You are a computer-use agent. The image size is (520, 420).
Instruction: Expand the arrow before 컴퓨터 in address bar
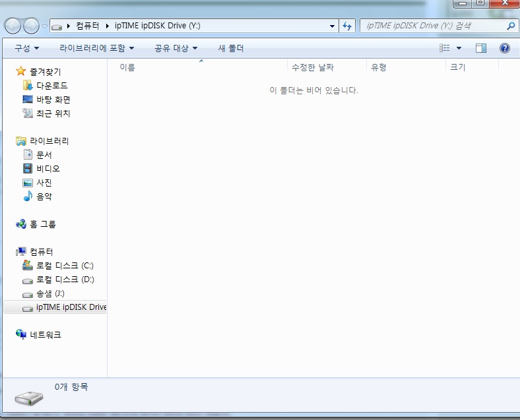(69, 26)
